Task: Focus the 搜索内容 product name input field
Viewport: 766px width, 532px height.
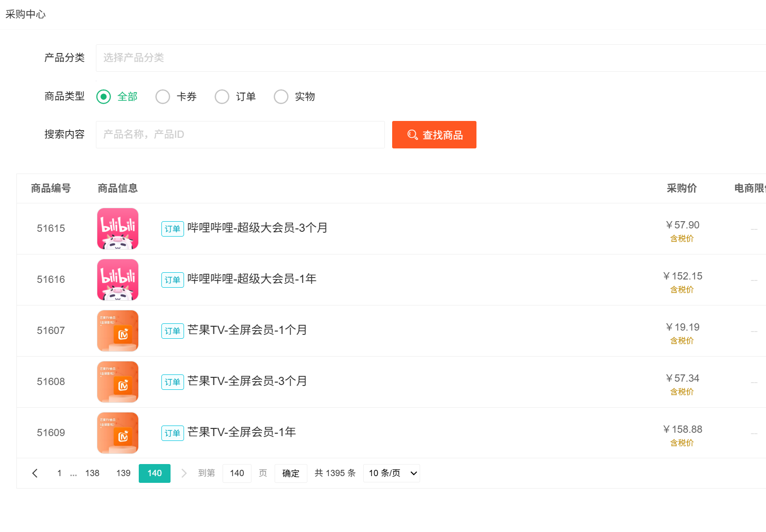Action: click(240, 134)
